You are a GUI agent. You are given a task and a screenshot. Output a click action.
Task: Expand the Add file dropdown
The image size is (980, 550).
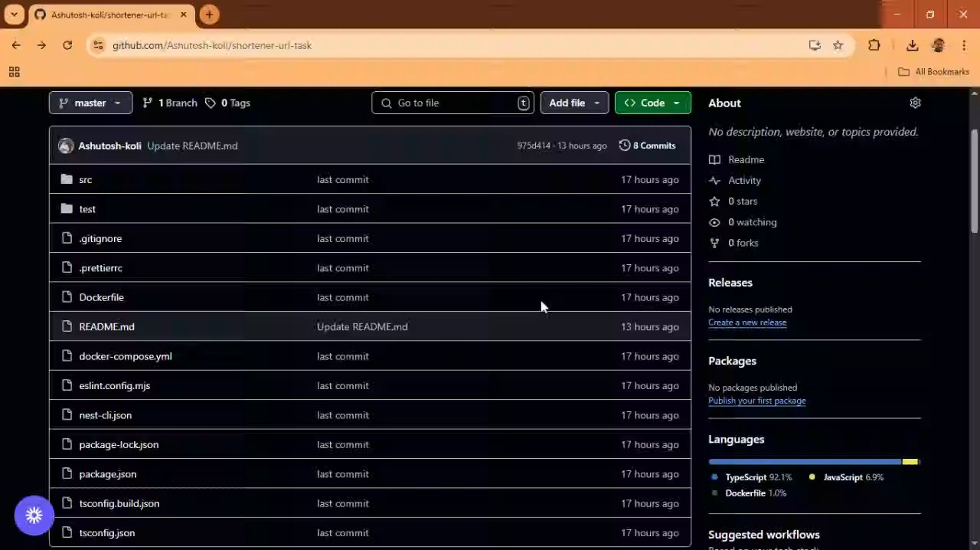point(574,103)
